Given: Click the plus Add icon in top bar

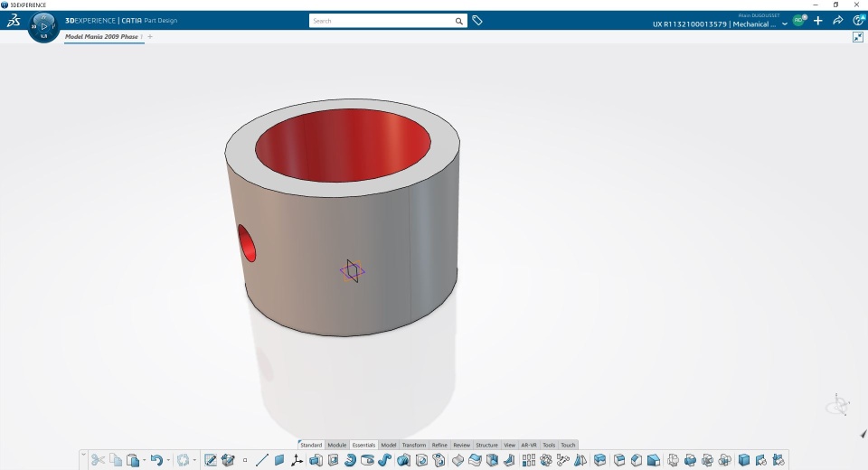Looking at the screenshot, I should pos(818,21).
